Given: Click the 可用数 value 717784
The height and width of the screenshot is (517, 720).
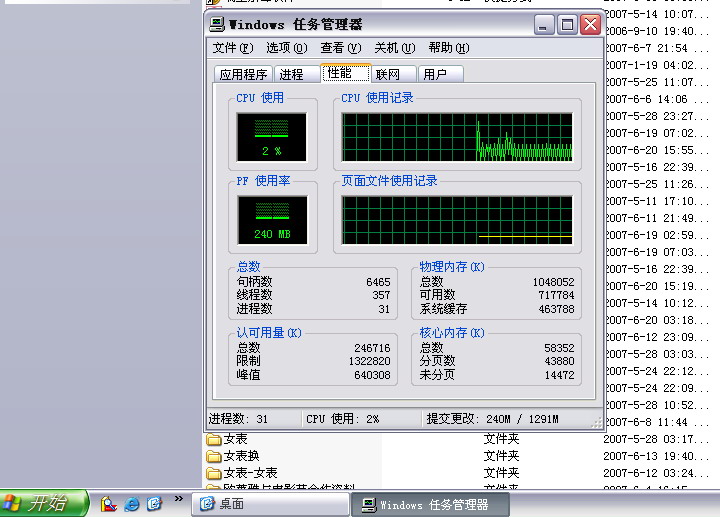Looking at the screenshot, I should (x=556, y=295).
